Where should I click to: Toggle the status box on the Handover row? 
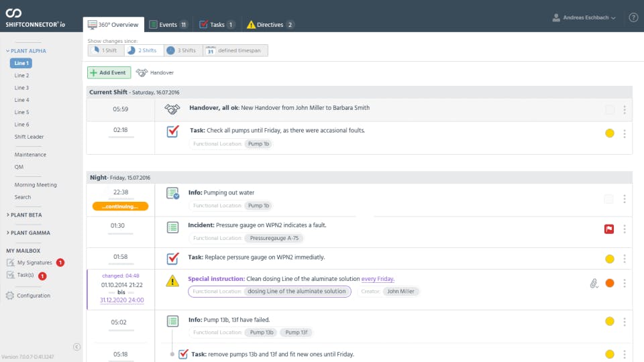610,109
